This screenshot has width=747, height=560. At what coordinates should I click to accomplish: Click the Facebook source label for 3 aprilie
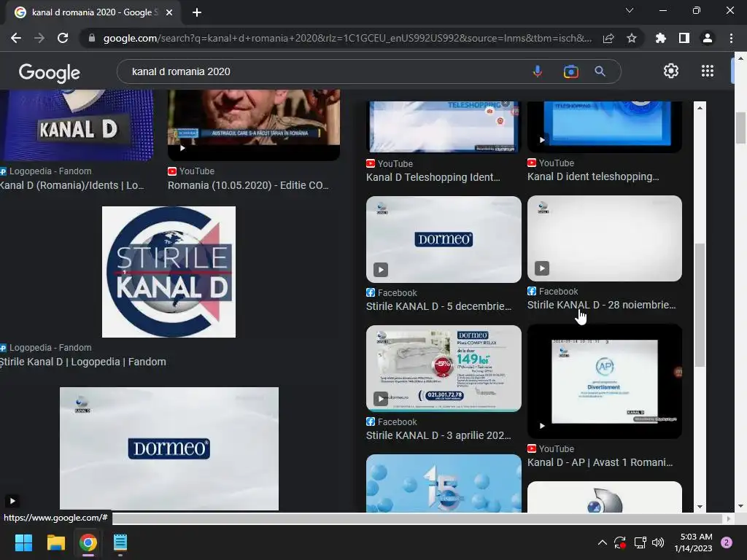click(391, 422)
